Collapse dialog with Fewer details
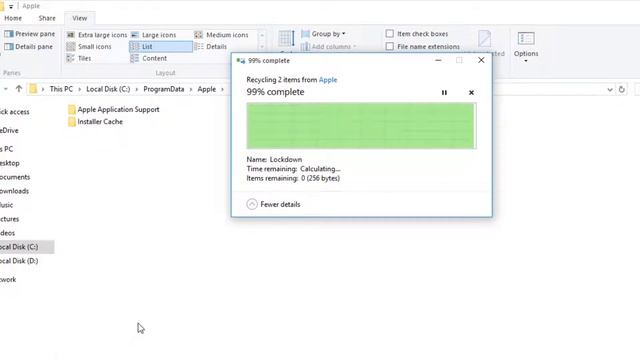640x360 pixels. tap(273, 204)
